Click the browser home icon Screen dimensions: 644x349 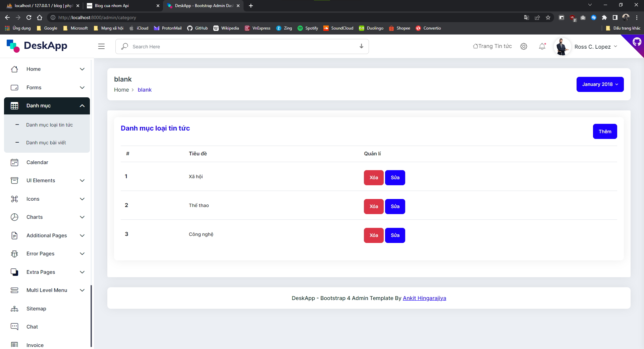pos(40,17)
